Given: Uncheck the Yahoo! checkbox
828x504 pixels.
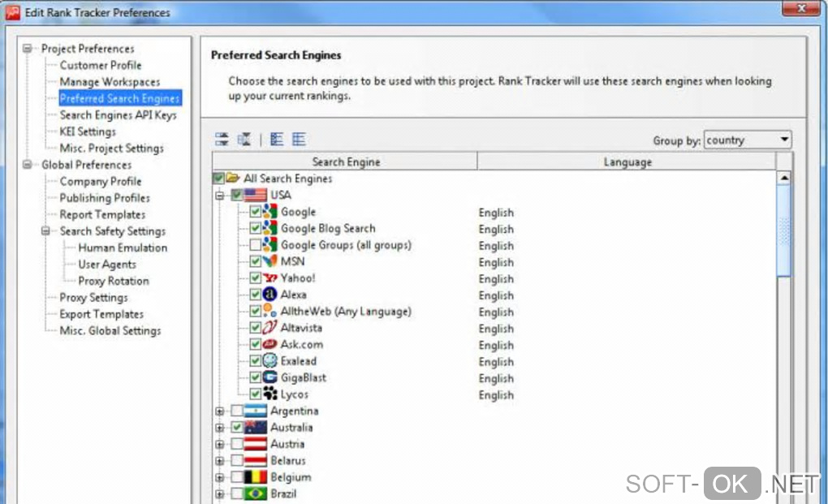Looking at the screenshot, I should [x=255, y=278].
